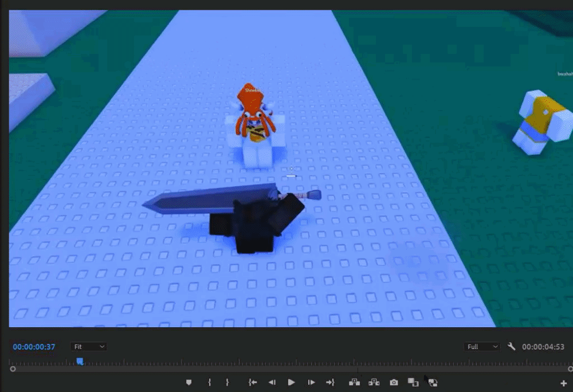
Task: Open the Full playback resolution dropdown
Action: coord(481,347)
